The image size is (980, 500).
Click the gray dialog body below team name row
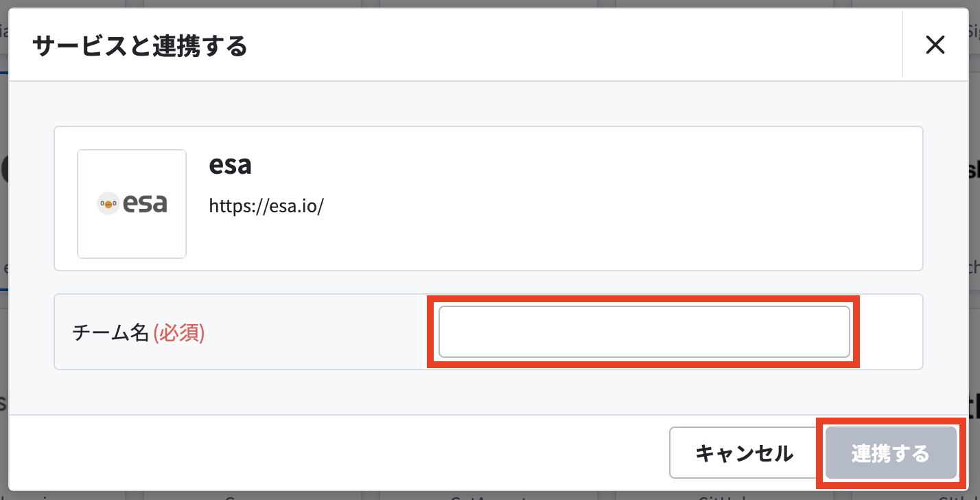[487, 391]
